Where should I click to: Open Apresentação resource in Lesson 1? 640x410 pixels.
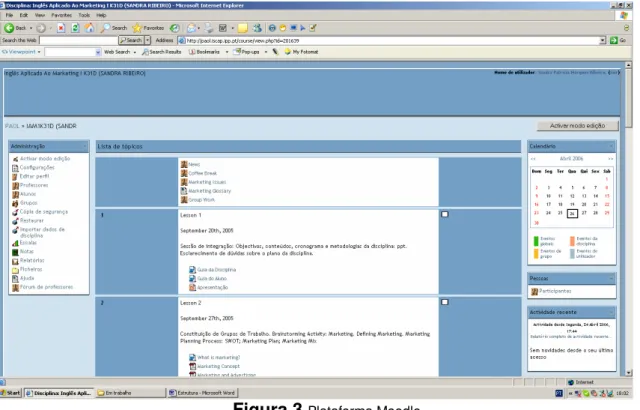[212, 288]
